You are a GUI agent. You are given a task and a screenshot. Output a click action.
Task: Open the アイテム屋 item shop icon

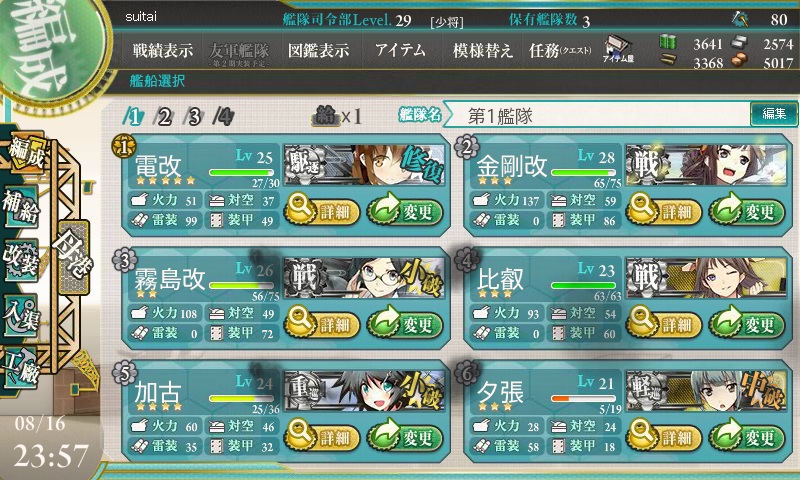coord(618,50)
